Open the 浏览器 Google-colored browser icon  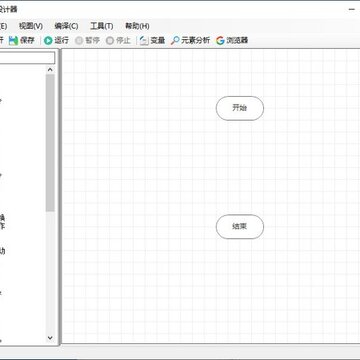220,41
